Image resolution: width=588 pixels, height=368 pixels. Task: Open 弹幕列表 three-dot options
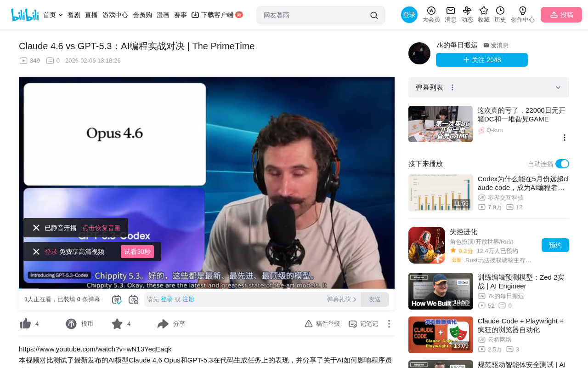click(452, 87)
